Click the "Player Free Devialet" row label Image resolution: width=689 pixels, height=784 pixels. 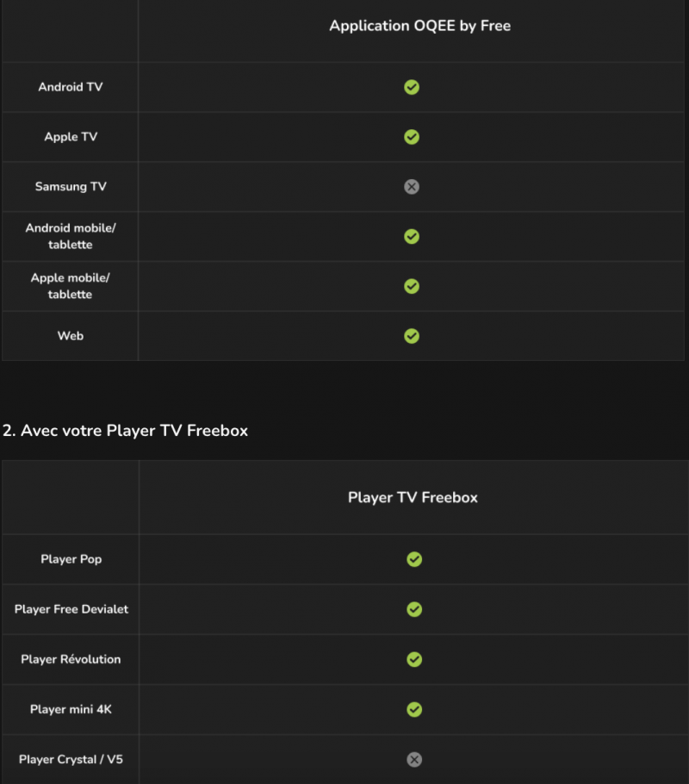click(x=71, y=609)
